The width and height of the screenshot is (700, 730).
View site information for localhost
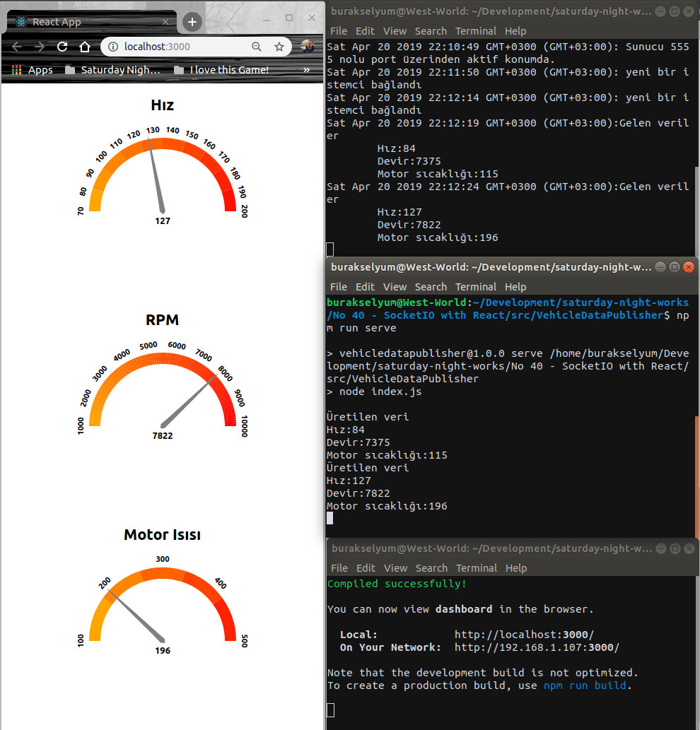click(x=113, y=47)
